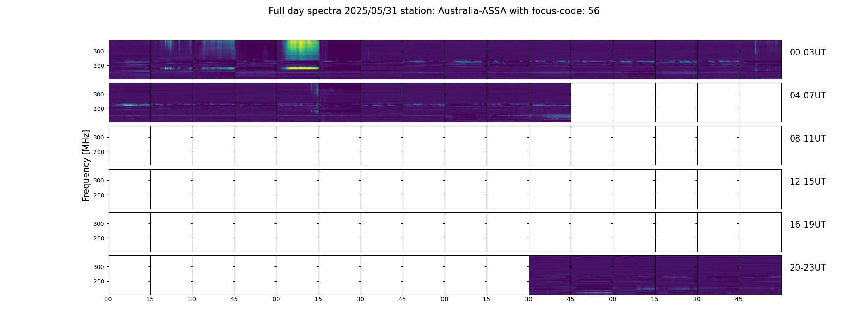This screenshot has height=331, width=868.
Task: Click the 300 tick label of the 00-03UT row
Action: coord(99,51)
